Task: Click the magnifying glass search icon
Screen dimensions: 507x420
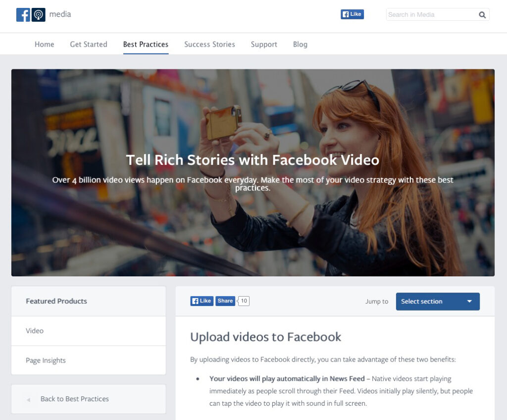Action: coord(482,15)
